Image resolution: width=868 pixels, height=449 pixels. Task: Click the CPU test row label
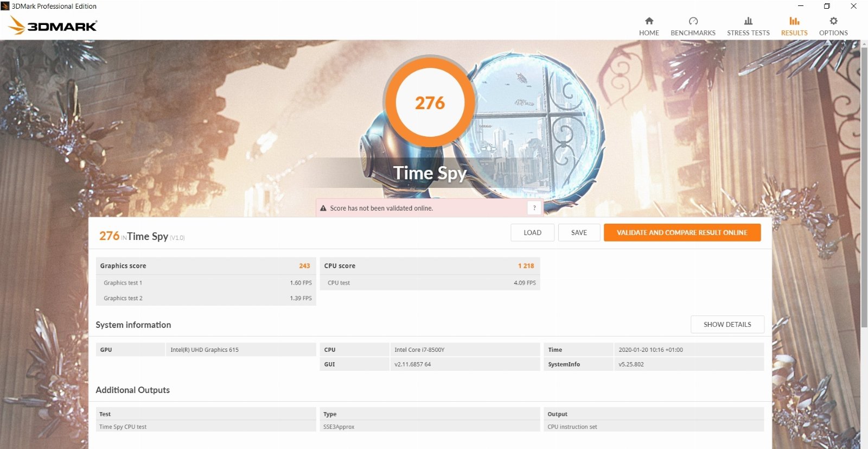coord(339,283)
